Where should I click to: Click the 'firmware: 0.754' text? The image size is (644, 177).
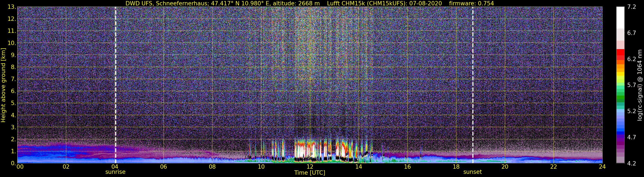coord(472,3)
